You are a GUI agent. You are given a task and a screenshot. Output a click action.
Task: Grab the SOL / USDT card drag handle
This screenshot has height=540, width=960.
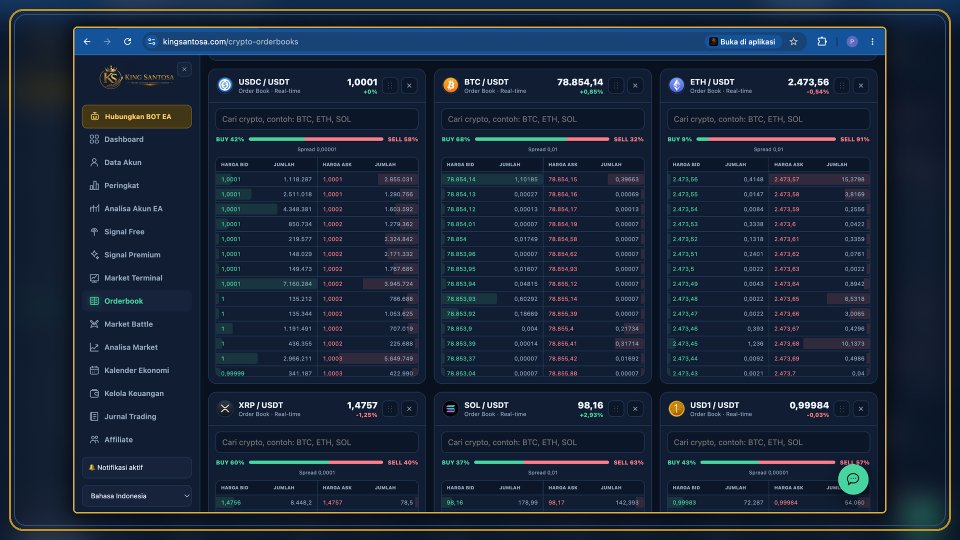coord(616,409)
